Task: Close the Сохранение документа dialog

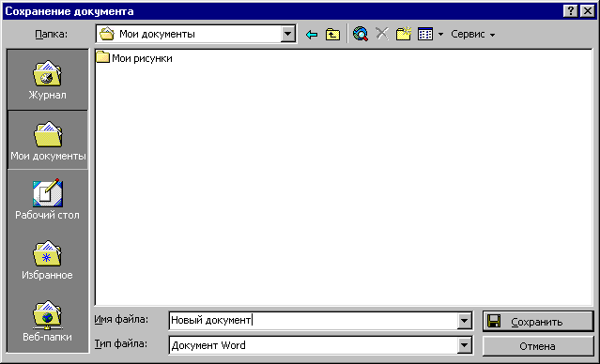Action: click(x=588, y=11)
